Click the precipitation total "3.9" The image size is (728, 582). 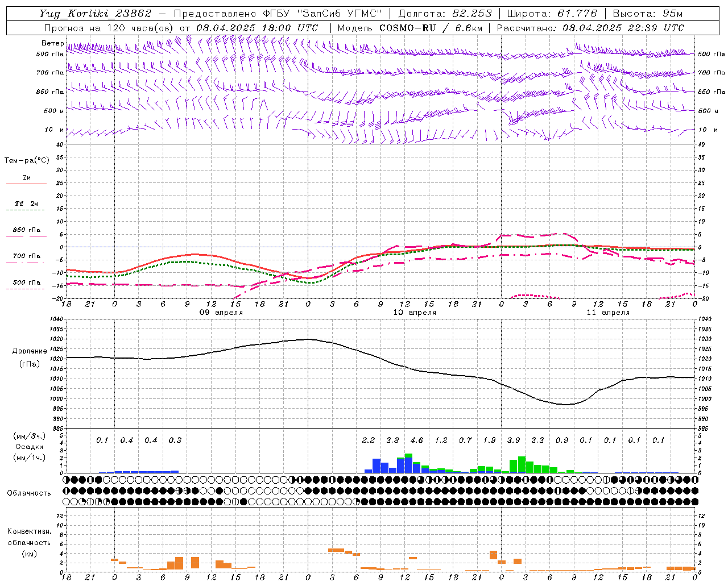tap(514, 440)
